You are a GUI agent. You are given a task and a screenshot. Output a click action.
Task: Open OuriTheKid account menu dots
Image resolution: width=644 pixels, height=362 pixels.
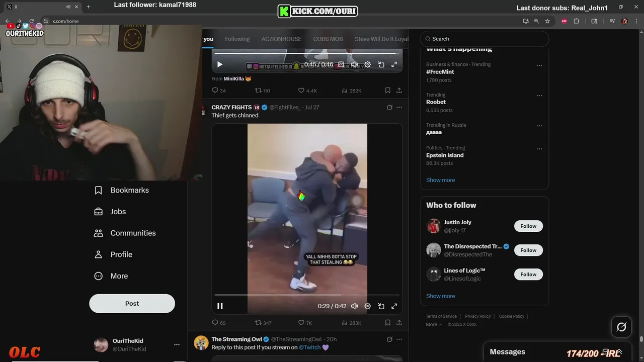177,344
